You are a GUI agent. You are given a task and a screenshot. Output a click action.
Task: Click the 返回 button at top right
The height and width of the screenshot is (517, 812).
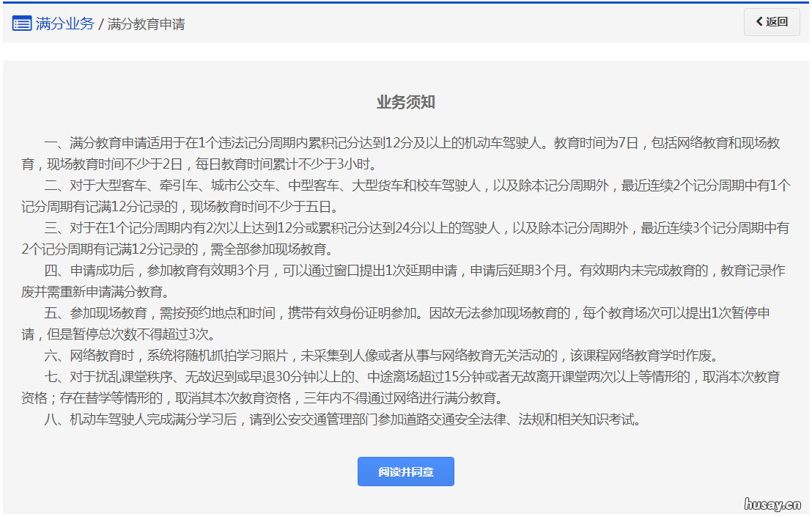(x=772, y=22)
